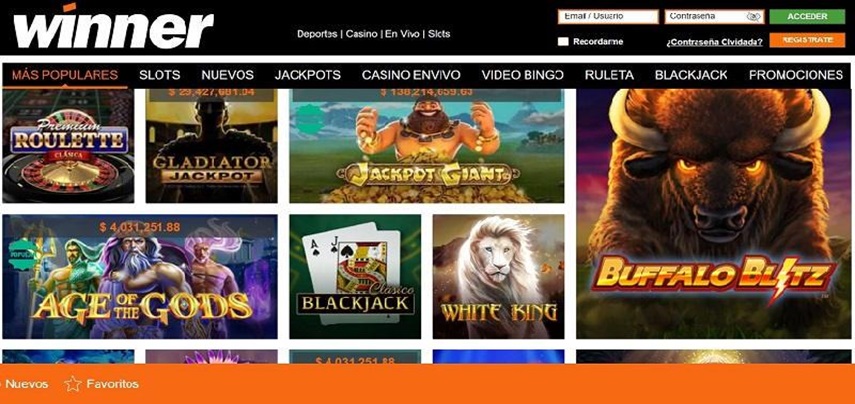Open the Age of the Gods game

(140, 276)
